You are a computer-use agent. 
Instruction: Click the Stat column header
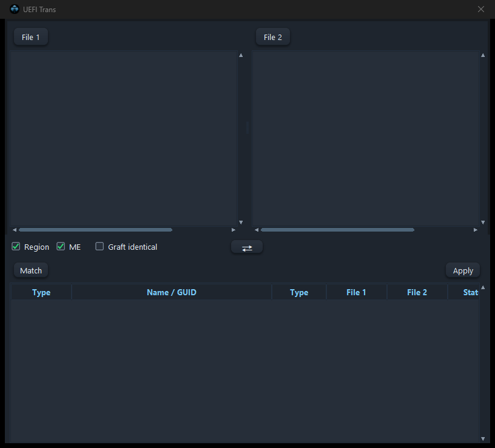pos(463,292)
